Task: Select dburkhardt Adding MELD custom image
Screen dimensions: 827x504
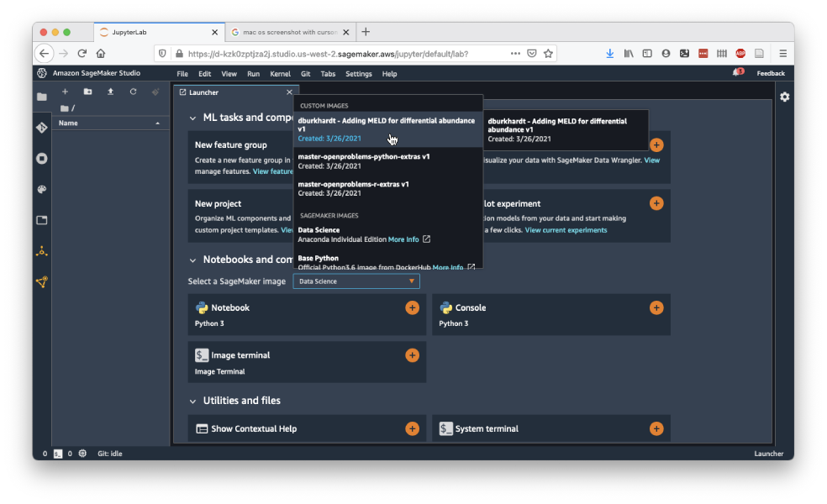Action: 388,129
